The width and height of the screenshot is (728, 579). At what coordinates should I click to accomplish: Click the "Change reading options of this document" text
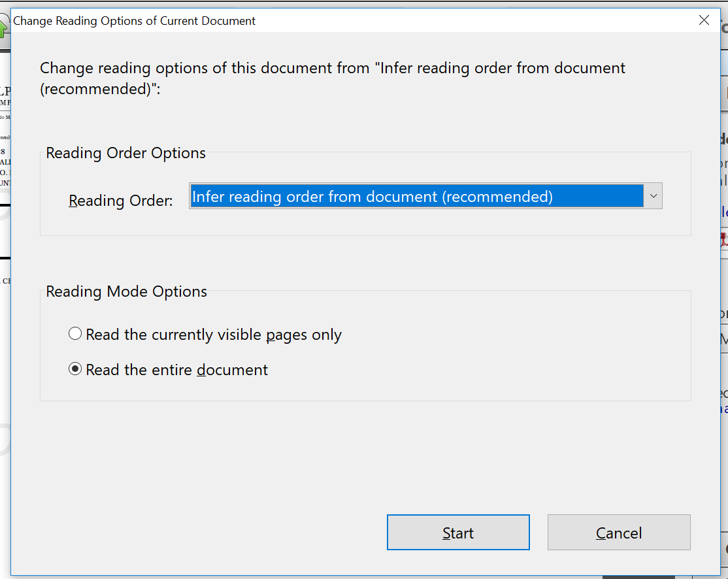click(333, 78)
